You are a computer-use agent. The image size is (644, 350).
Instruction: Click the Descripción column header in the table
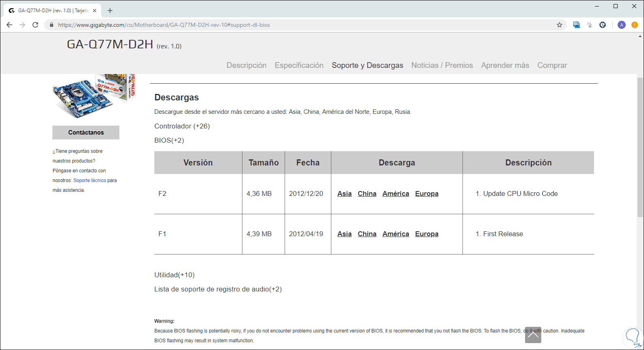(528, 163)
